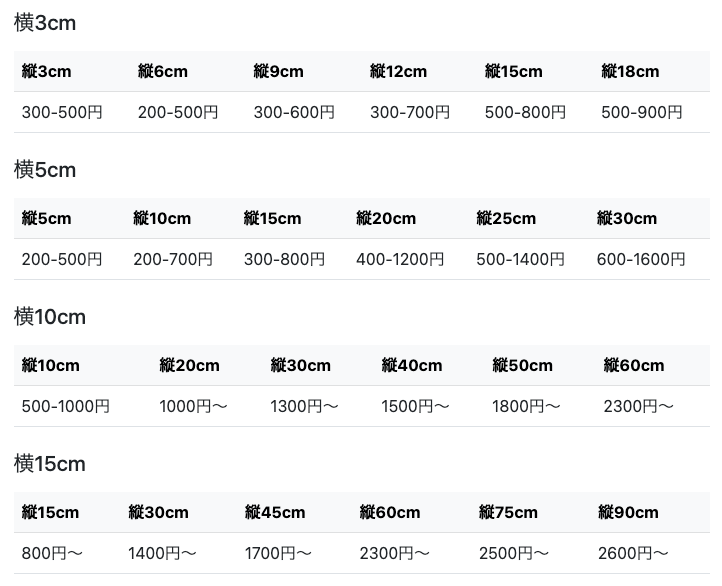722x586 pixels.
Task: Click the 1700円～ price cell
Action: 279,553
